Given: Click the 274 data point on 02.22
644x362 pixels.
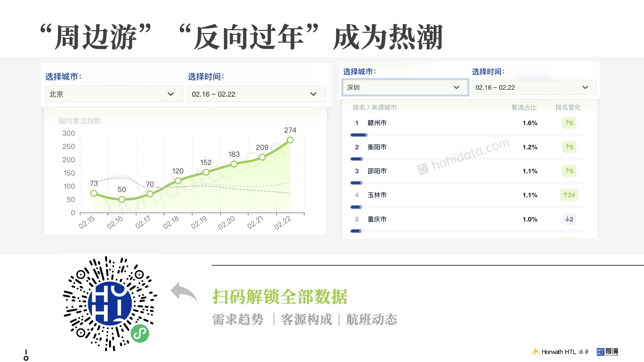Looking at the screenshot, I should point(290,140).
